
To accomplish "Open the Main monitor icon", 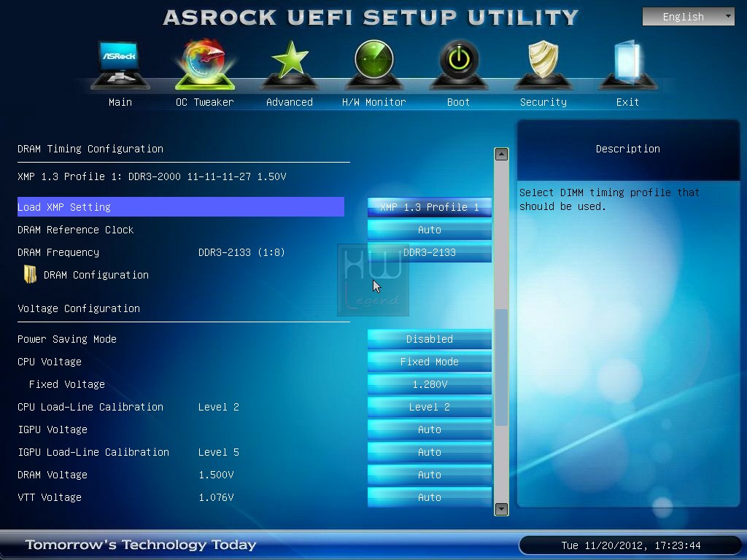I will coord(120,65).
